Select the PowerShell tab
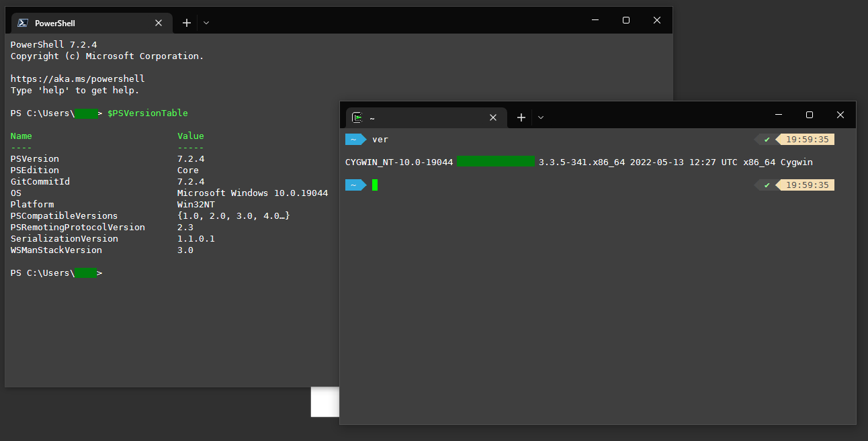 tap(91, 23)
